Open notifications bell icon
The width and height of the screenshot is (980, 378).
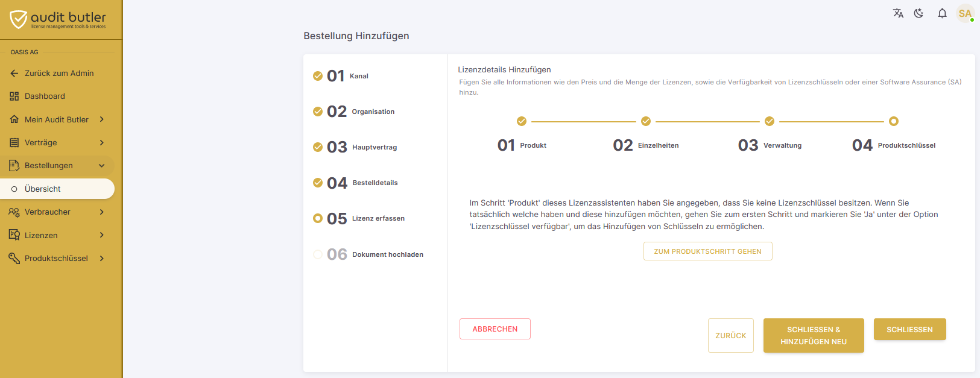pos(942,13)
